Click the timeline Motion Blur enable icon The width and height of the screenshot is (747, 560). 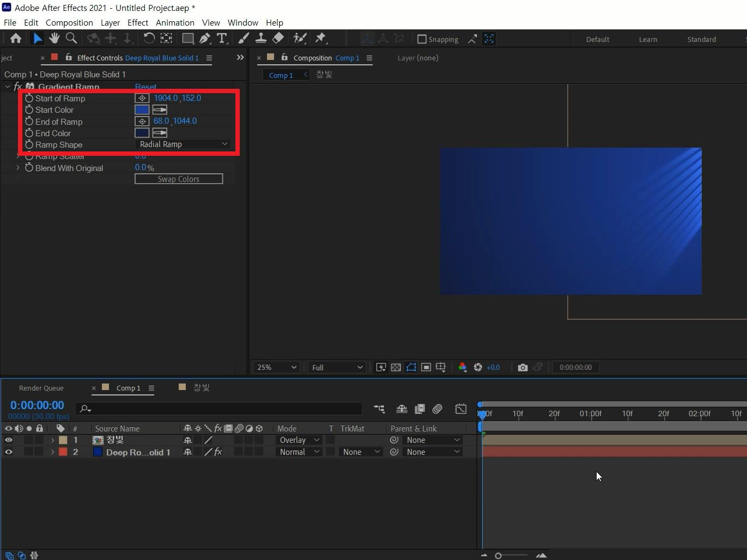click(437, 409)
